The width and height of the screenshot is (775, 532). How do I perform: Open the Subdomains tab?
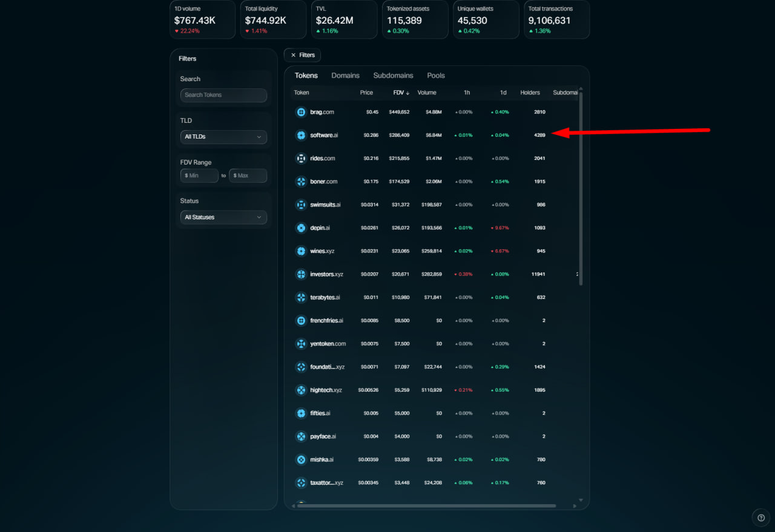pyautogui.click(x=393, y=76)
